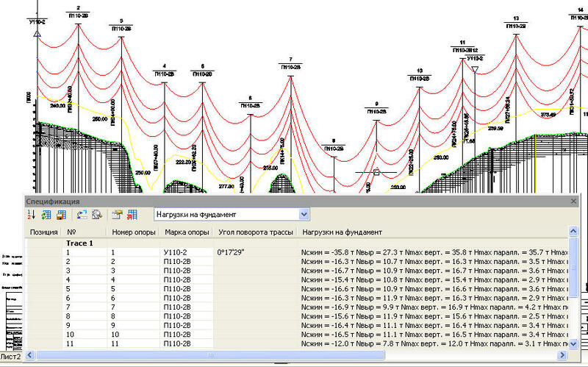Viewport: 588px width, 367px height.
Task: Click the Угол поворота трассы header
Action: [255, 232]
